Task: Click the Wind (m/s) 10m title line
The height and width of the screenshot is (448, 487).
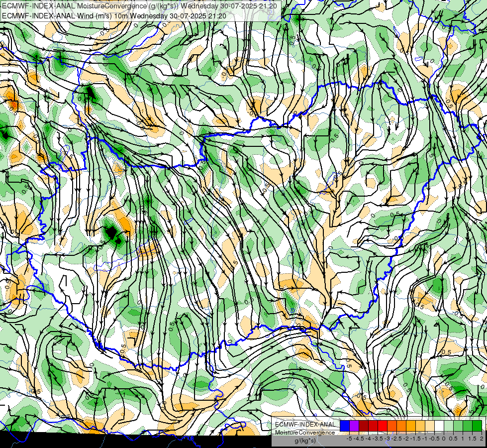Action: [x=114, y=16]
